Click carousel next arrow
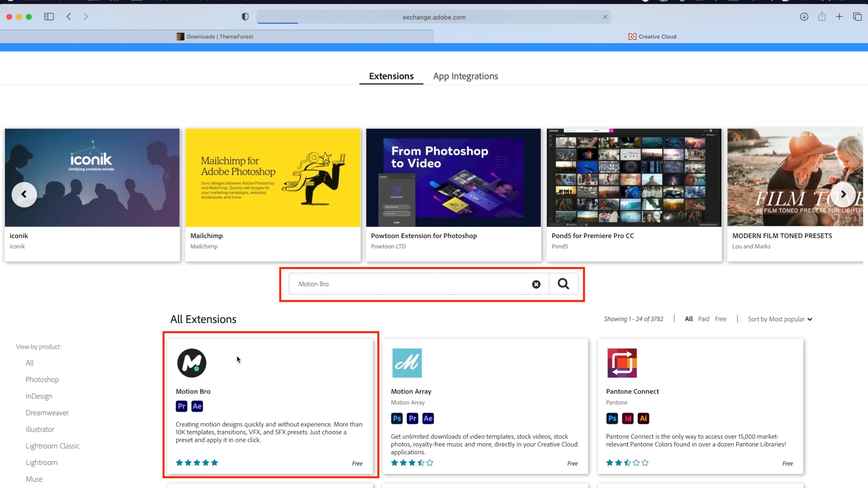This screenshot has width=868, height=488. (843, 194)
